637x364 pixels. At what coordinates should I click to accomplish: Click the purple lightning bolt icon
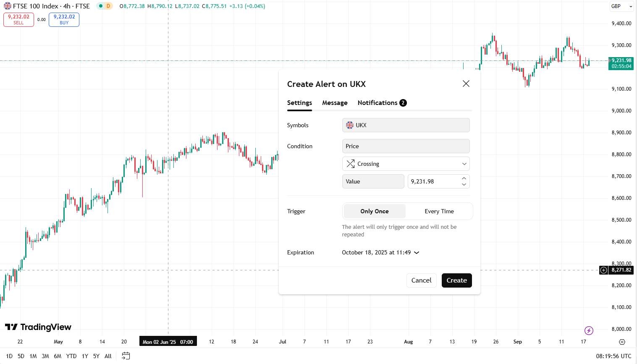tap(589, 330)
